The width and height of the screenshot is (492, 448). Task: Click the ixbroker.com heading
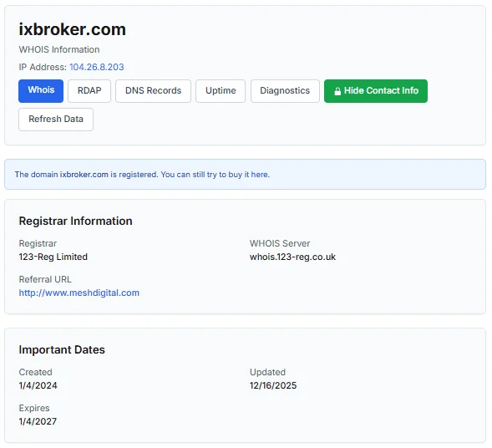click(x=73, y=29)
